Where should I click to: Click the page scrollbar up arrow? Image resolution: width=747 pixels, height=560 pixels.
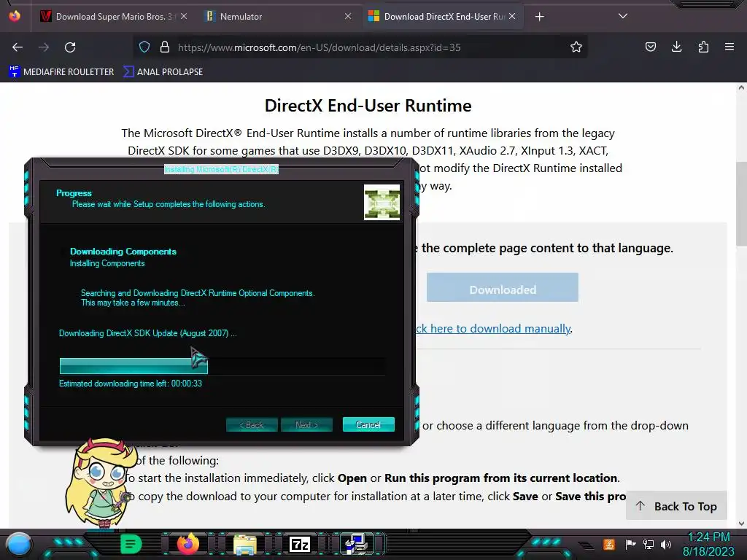(x=741, y=87)
